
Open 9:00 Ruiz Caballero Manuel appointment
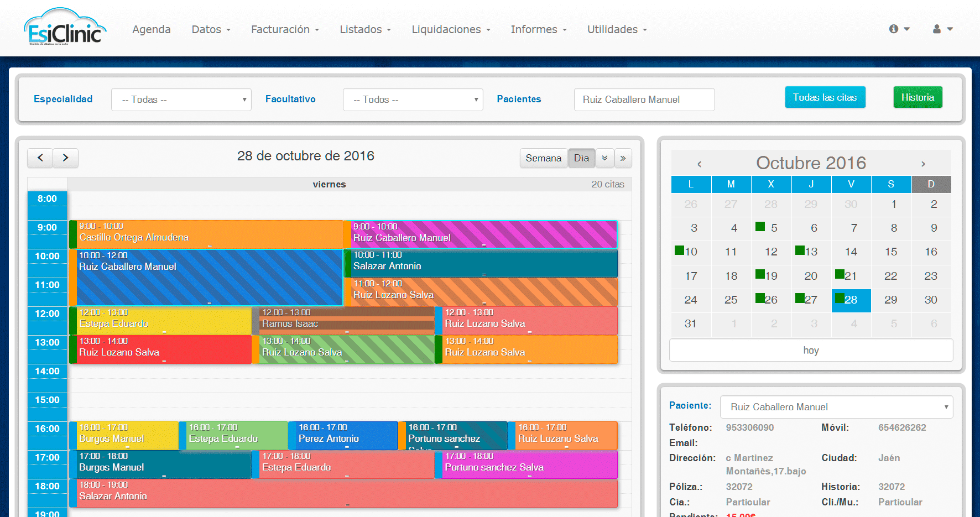(x=481, y=234)
